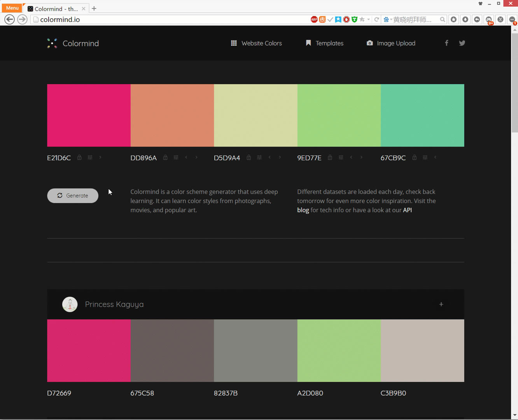This screenshot has height=420, width=518.
Task: Open the blog link
Action: tap(303, 210)
